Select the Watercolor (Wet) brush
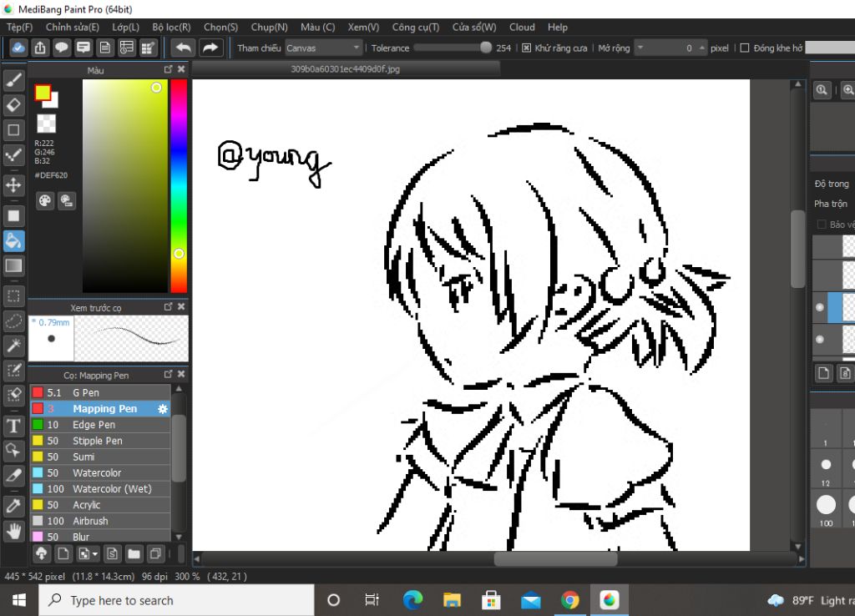 click(x=101, y=489)
